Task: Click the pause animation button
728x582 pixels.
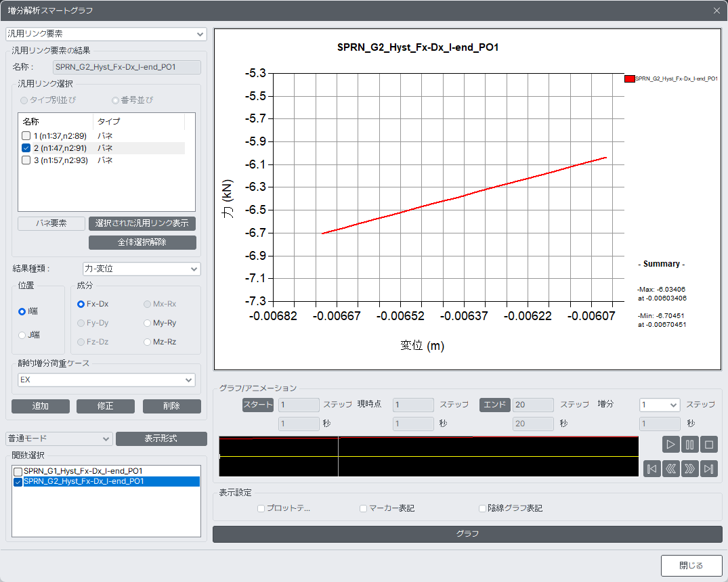Action: coord(690,444)
